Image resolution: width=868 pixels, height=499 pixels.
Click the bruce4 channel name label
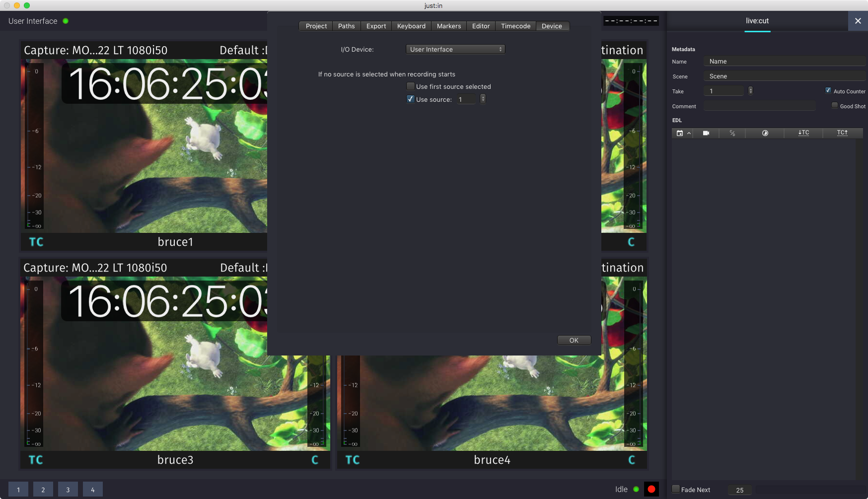pyautogui.click(x=492, y=460)
